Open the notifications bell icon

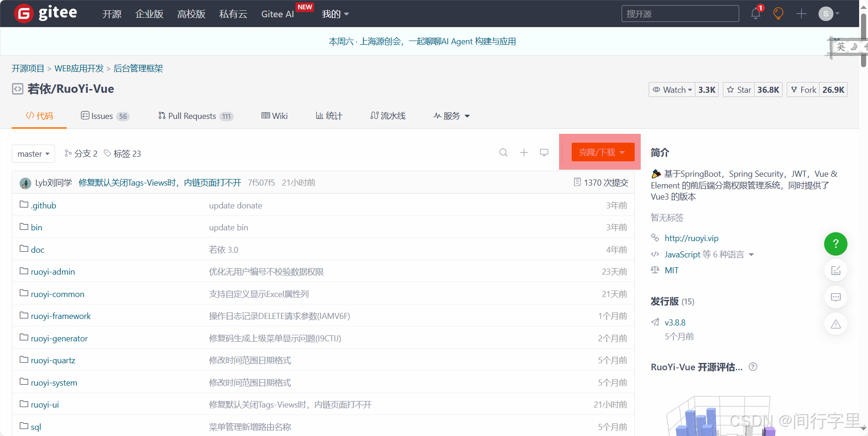(756, 14)
